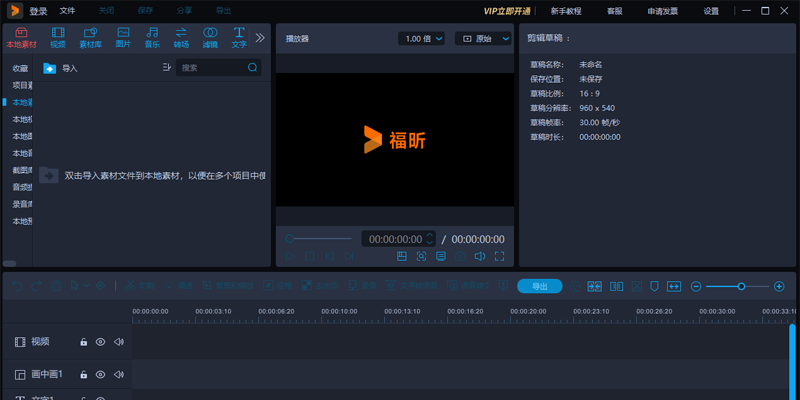Click the scissors 切割 split tool
This screenshot has width=800, height=400.
140,286
